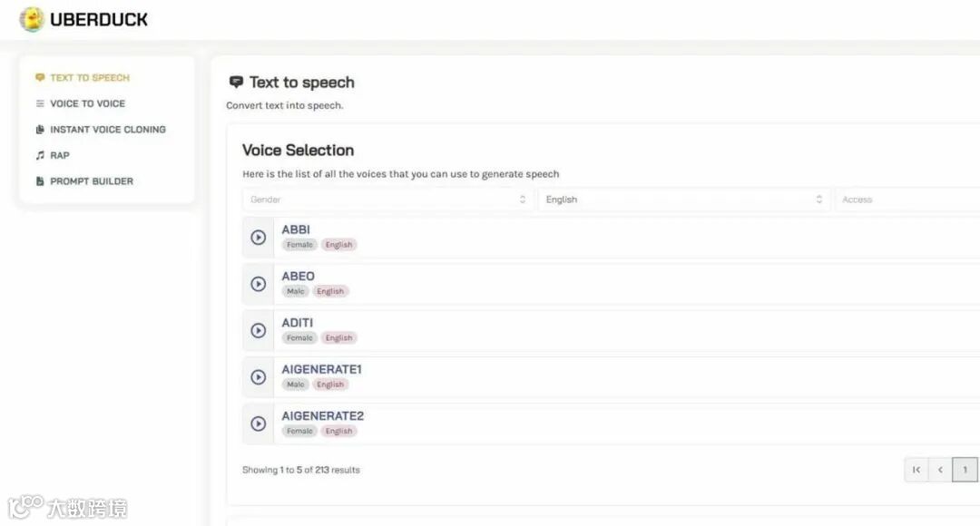Open the Gender filter dropdown
Screen dimensions: 980x526
pyautogui.click(x=387, y=200)
